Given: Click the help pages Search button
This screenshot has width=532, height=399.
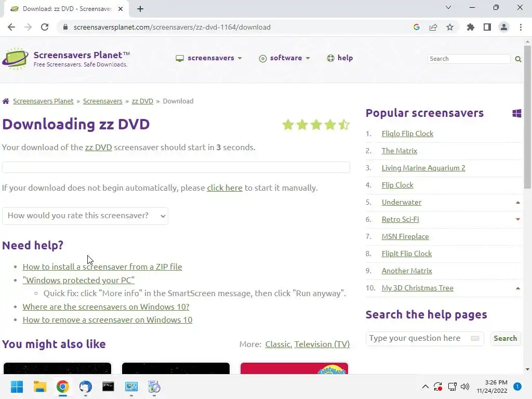Looking at the screenshot, I should (x=505, y=338).
